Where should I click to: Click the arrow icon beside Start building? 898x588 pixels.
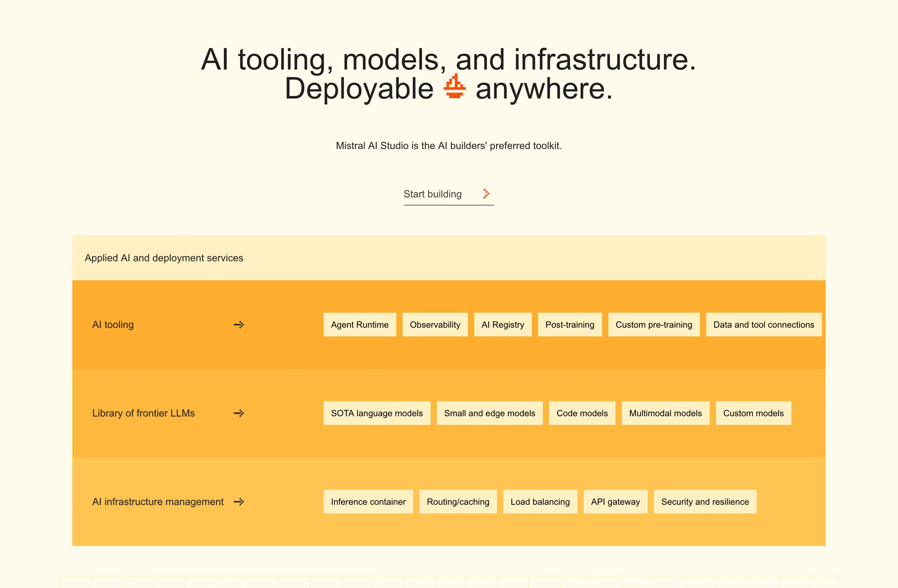tap(487, 194)
